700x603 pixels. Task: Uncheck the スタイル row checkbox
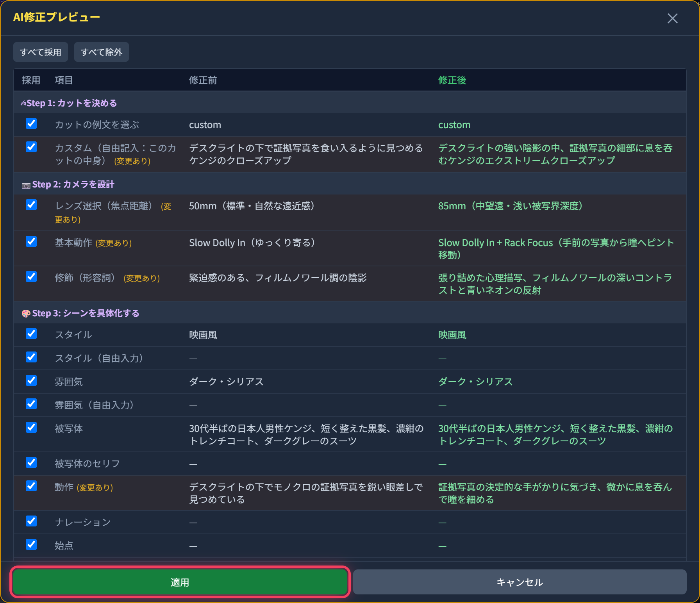tap(31, 334)
